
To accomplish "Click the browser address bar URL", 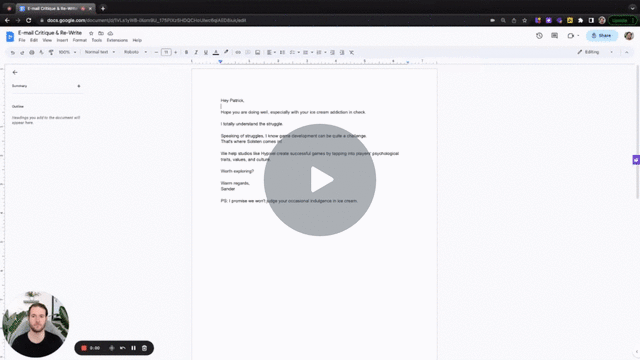I will point(147,20).
